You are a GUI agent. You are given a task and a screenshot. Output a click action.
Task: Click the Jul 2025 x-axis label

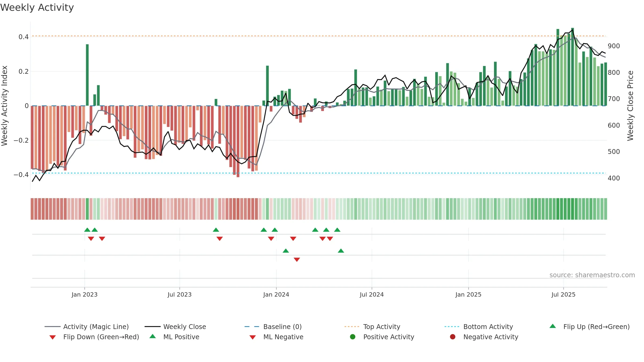pos(563,294)
